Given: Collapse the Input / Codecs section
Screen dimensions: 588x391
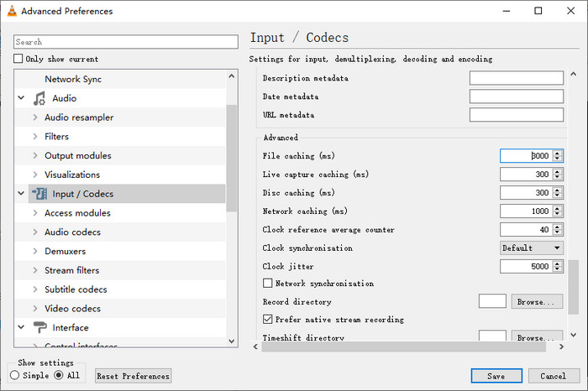Looking at the screenshot, I should pos(21,194).
